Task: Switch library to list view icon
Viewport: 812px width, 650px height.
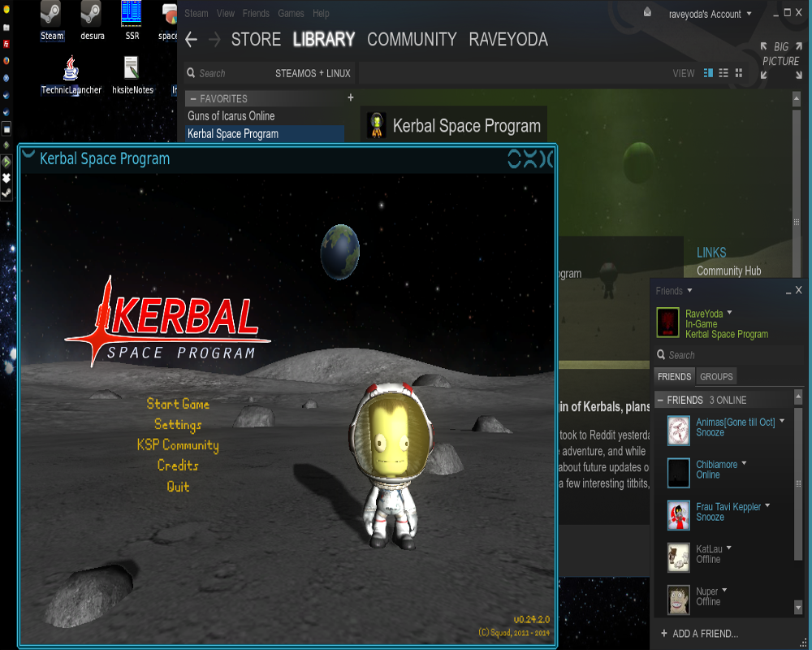Action: [x=723, y=73]
